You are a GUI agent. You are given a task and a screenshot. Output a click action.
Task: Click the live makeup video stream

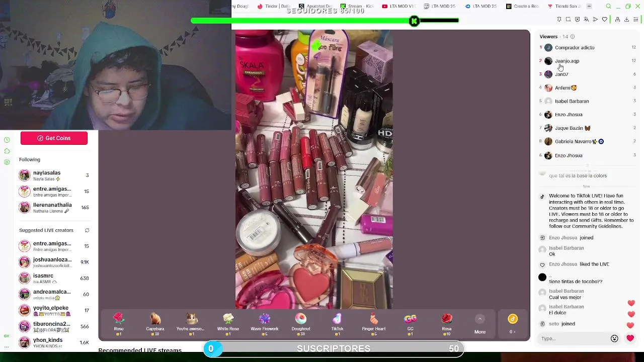click(x=314, y=169)
